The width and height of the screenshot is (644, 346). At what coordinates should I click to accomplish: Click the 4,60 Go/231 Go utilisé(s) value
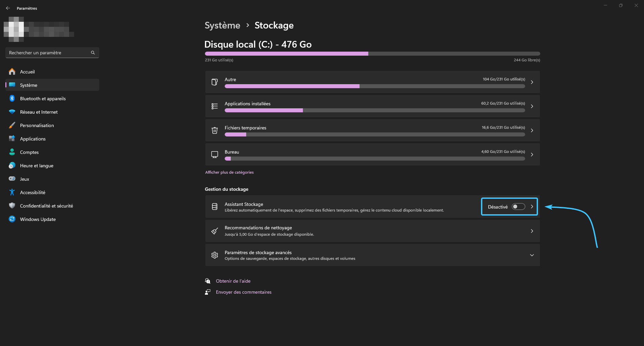tap(503, 152)
